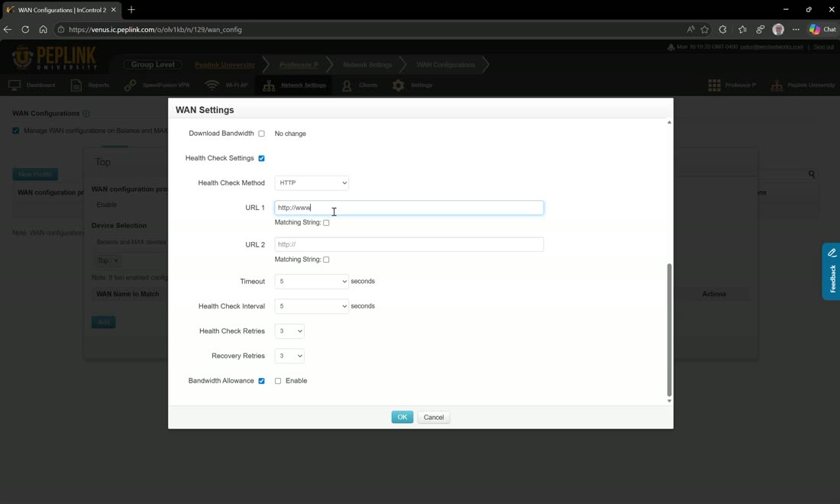
Task: Click the Professor P group grid icon
Action: 714,86
